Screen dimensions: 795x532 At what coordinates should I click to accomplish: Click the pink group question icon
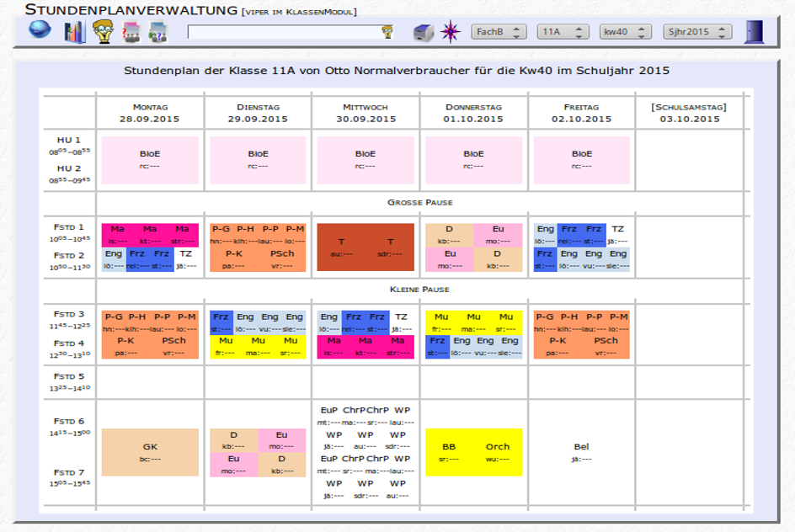click(131, 32)
